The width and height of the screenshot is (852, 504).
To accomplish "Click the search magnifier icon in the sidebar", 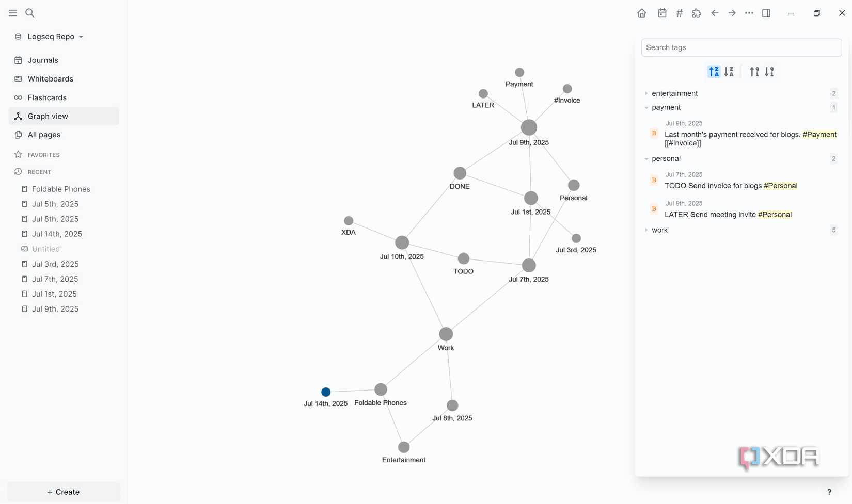I will click(29, 13).
